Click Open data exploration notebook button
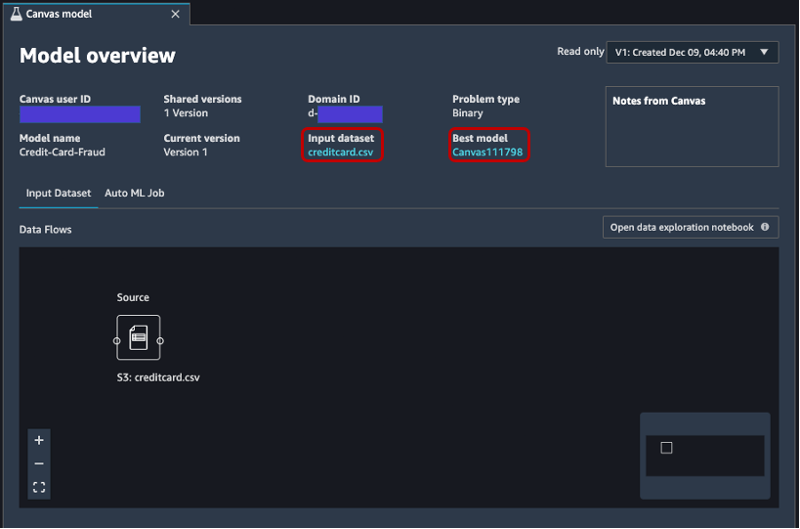Image resolution: width=800 pixels, height=529 pixels. 690,228
